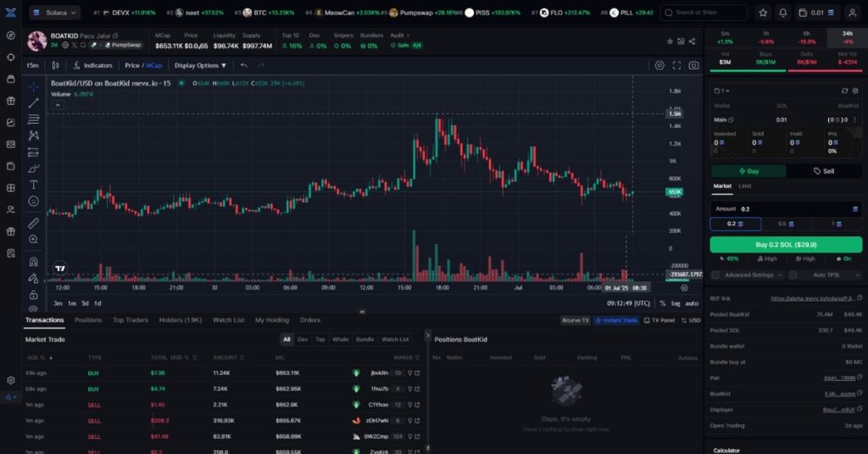The width and height of the screenshot is (868, 454).
Task: Switch chart range to 5d
Action: coord(85,303)
